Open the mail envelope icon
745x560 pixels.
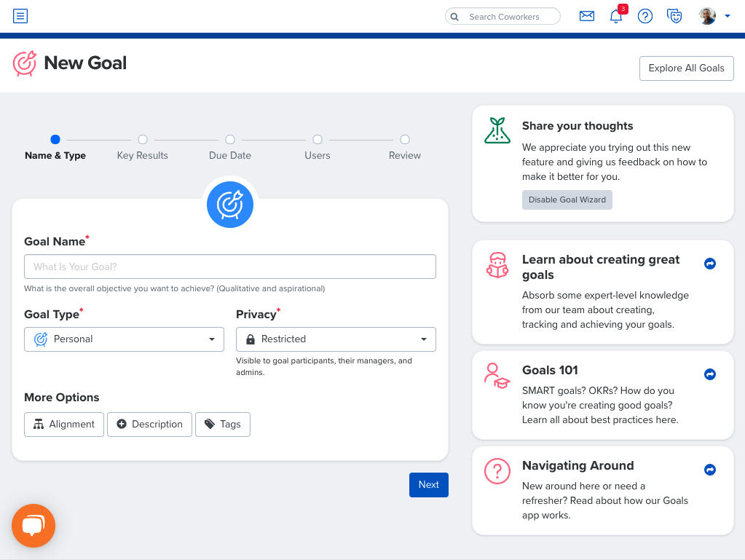click(x=587, y=16)
